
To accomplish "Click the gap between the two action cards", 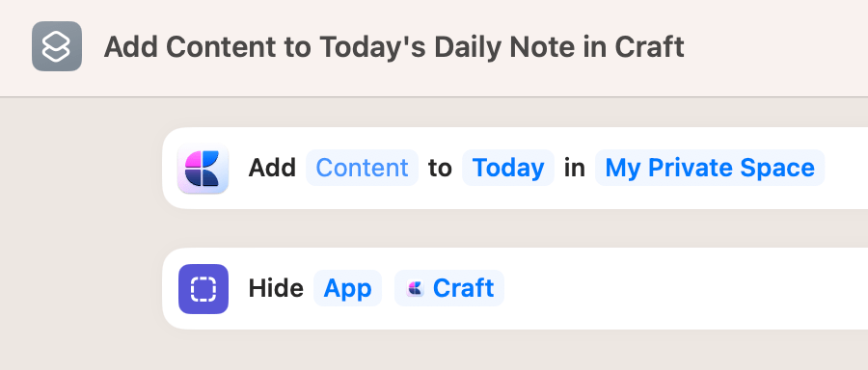I will pos(515,228).
